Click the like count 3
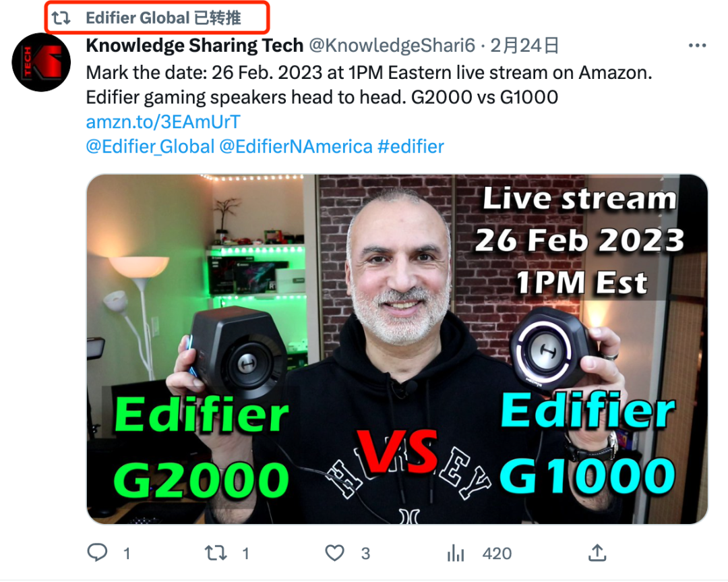 pyautogui.click(x=366, y=553)
